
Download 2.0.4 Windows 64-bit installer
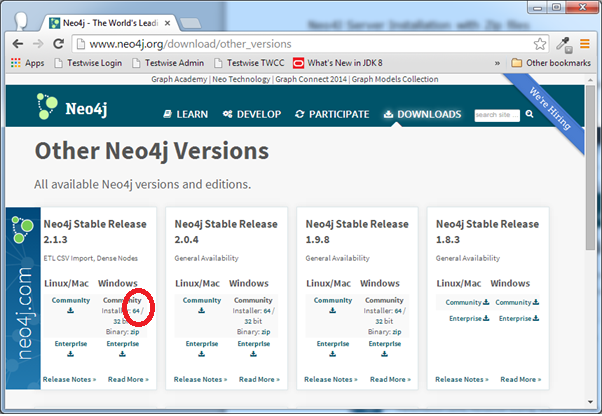(267, 311)
